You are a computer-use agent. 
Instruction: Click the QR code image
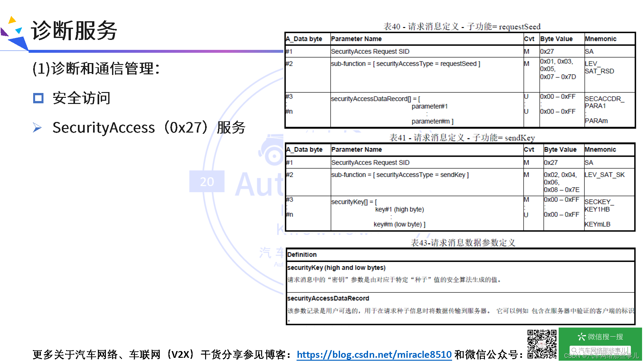tap(542, 344)
